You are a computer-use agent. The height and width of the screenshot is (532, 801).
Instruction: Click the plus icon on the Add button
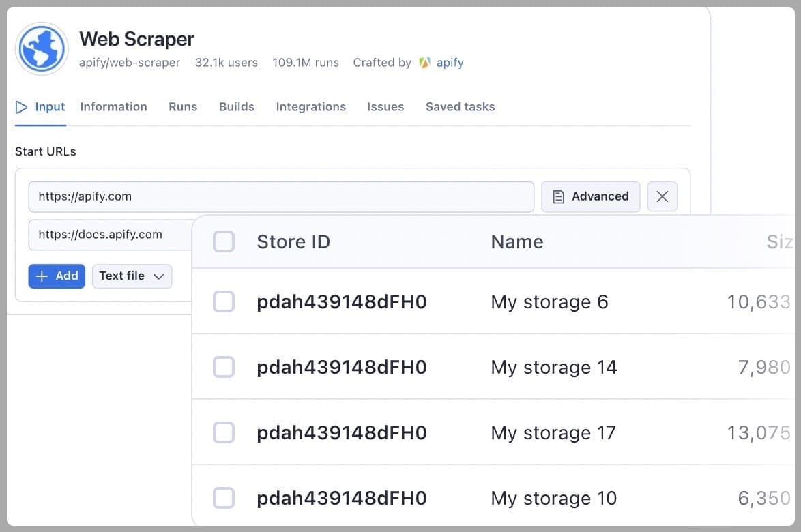42,276
